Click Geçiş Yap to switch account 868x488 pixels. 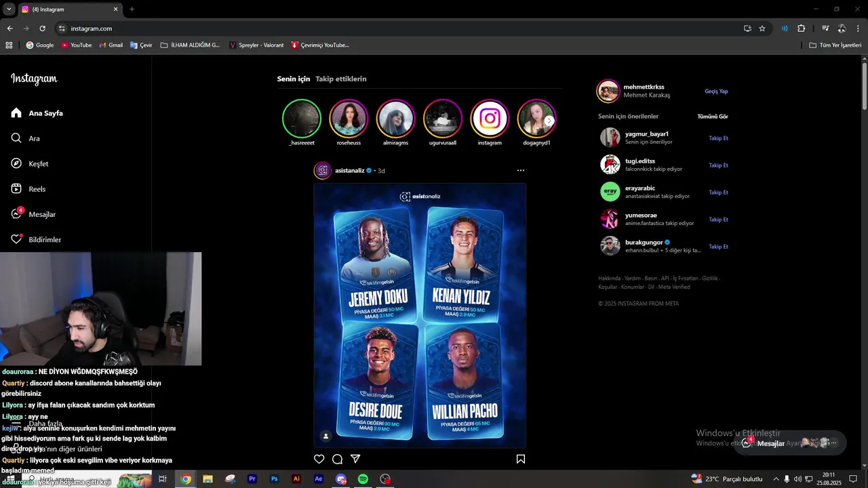tap(716, 91)
